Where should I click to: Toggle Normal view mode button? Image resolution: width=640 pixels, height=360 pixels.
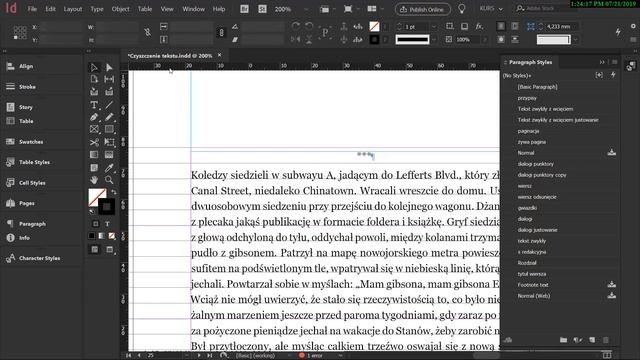[95, 249]
